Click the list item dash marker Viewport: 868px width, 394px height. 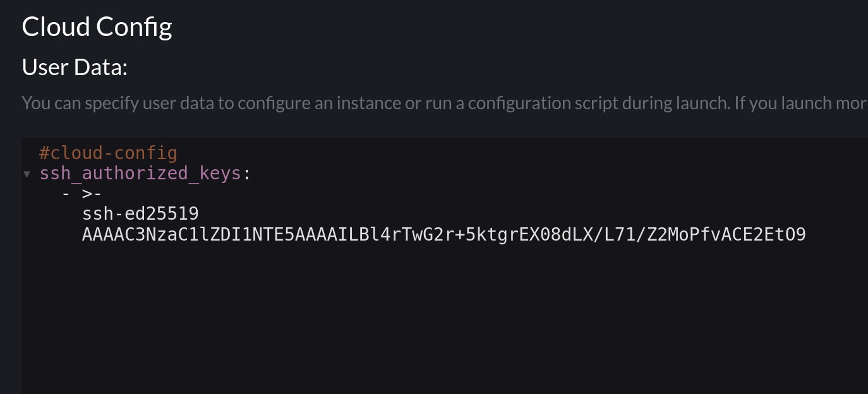point(66,193)
